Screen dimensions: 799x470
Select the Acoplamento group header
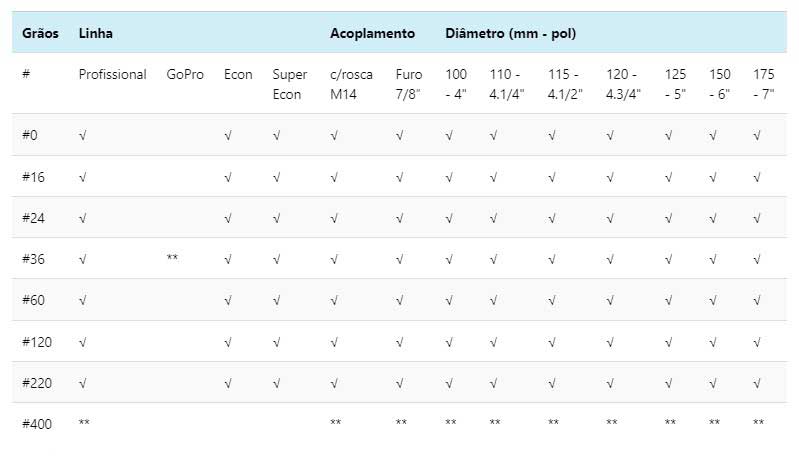point(372,33)
